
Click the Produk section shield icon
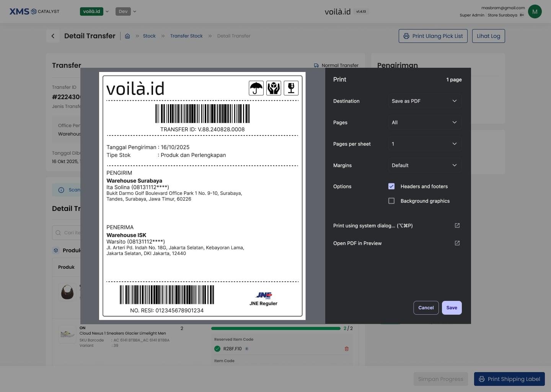[56, 250]
